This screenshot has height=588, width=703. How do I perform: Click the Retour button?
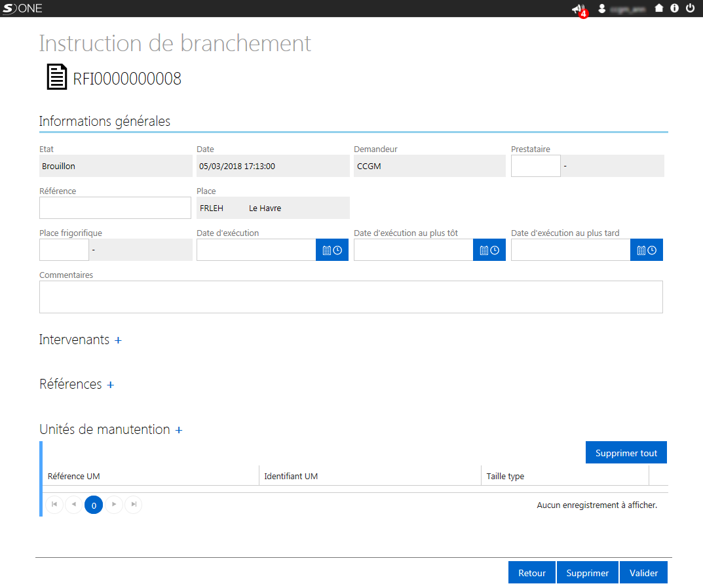(x=532, y=573)
